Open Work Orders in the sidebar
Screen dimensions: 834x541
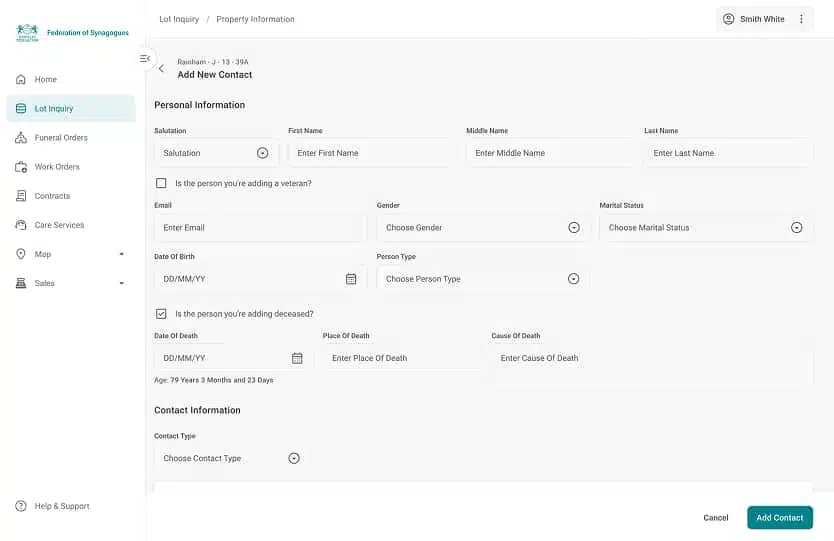click(x=71, y=167)
